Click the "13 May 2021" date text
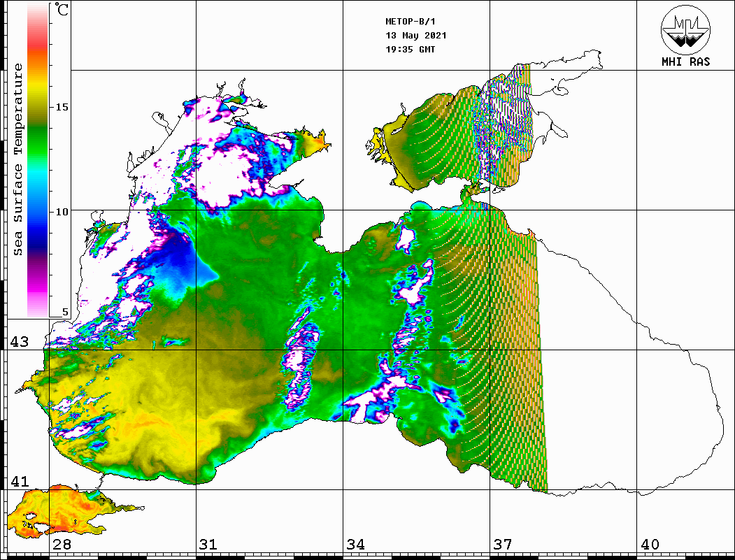735x560 pixels. coord(416,36)
